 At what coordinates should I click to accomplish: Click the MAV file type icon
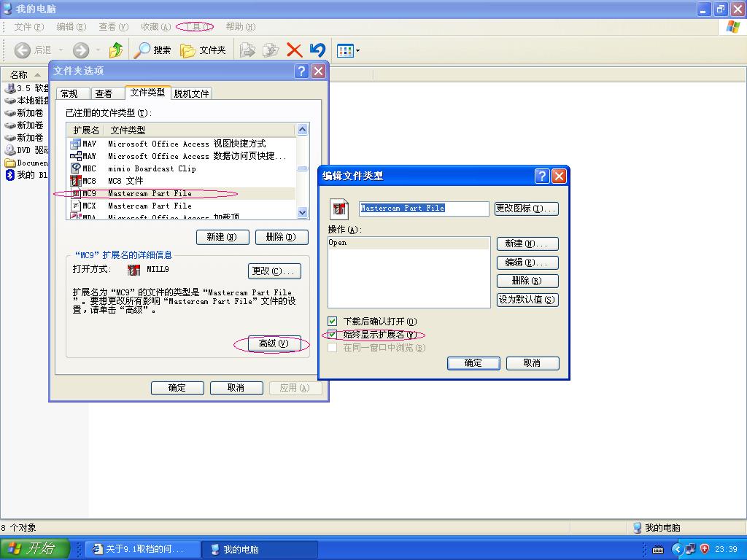point(75,144)
